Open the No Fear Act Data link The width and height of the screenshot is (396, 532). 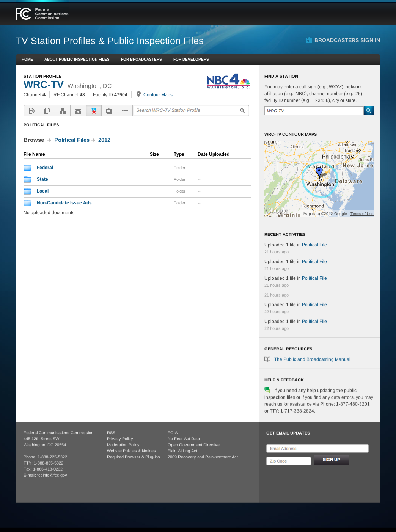click(x=184, y=439)
